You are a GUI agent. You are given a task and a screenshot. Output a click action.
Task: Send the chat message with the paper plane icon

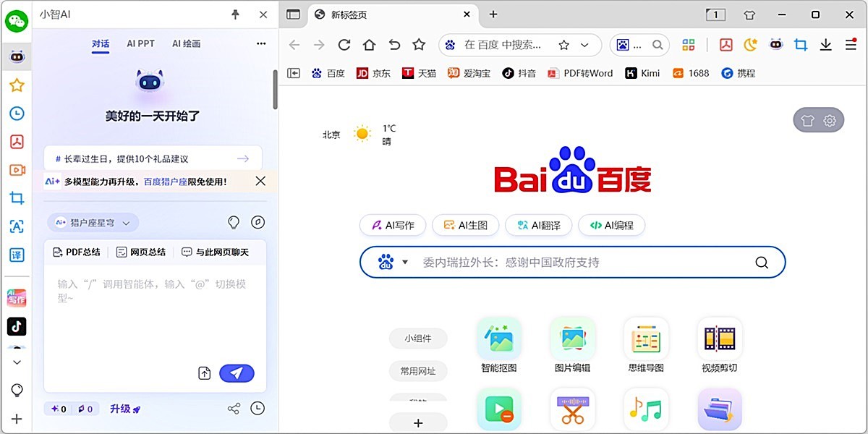pyautogui.click(x=237, y=373)
